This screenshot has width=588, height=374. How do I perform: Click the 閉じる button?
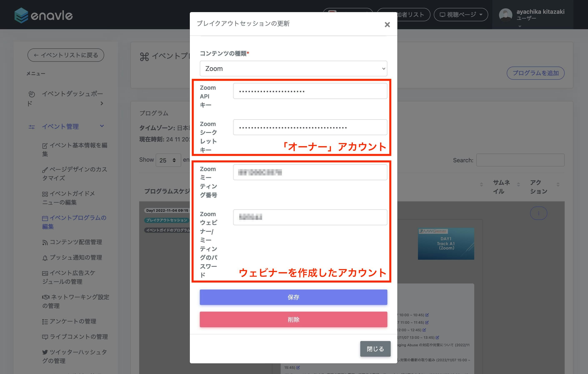pos(375,349)
